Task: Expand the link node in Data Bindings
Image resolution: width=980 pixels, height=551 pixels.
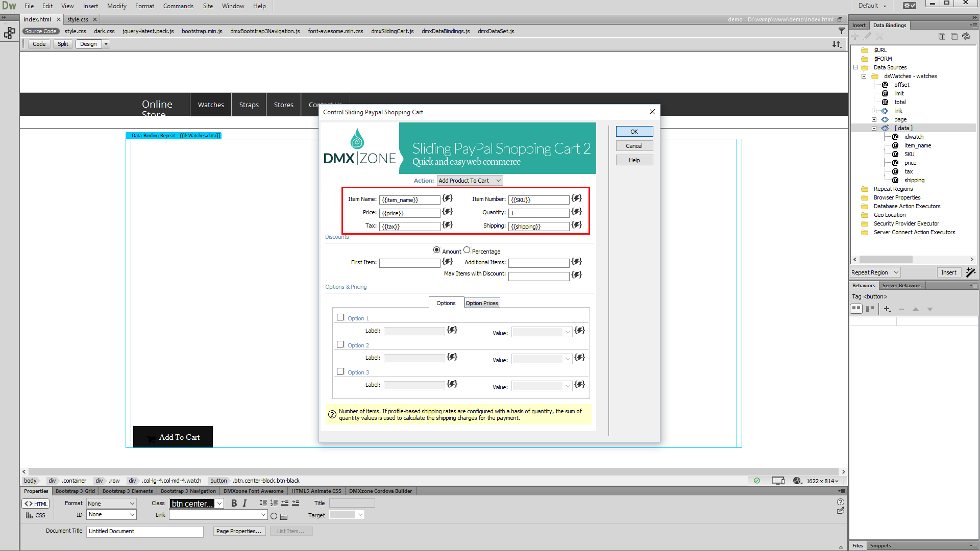Action: point(874,111)
